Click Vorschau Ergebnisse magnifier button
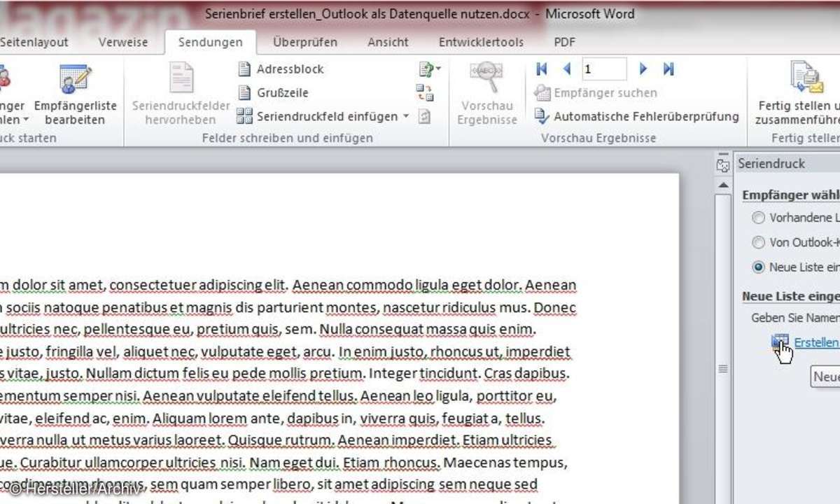The image size is (840, 504). (x=487, y=94)
